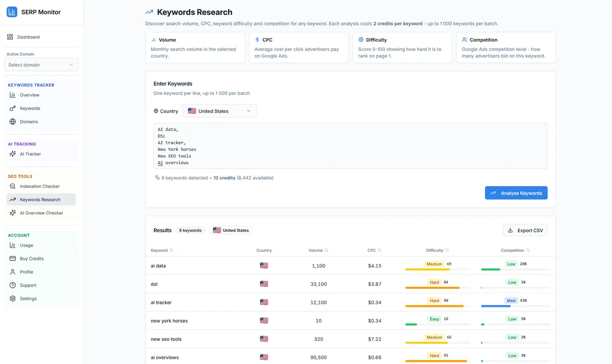Sort results by Difficulty column
Image resolution: width=612 pixels, height=364 pixels.
point(438,250)
